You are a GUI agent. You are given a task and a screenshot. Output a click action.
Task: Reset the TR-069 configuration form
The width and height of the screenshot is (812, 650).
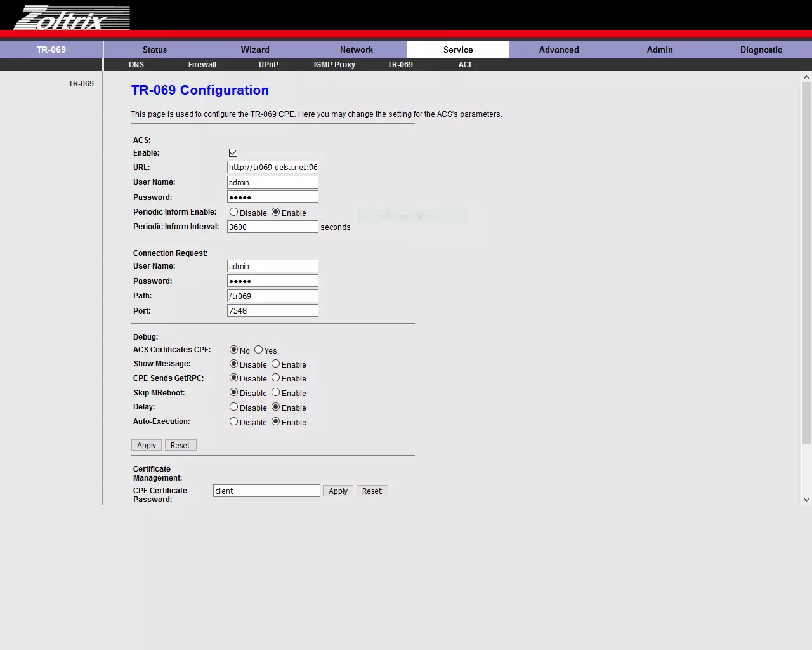[181, 445]
